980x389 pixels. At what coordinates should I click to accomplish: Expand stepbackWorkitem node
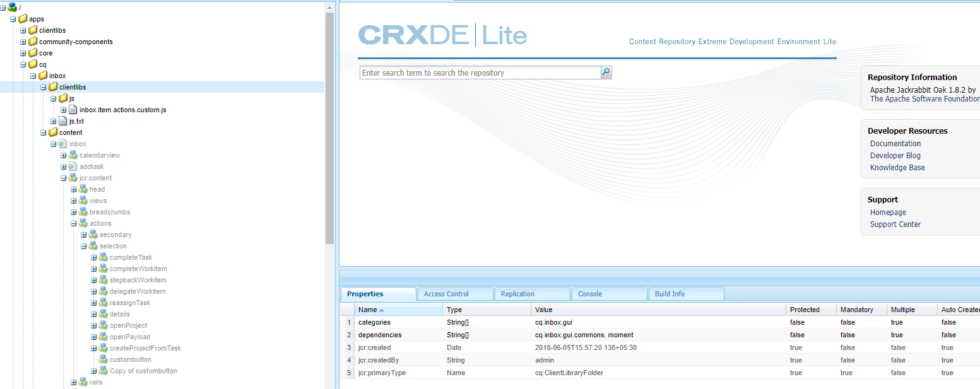coord(94,280)
